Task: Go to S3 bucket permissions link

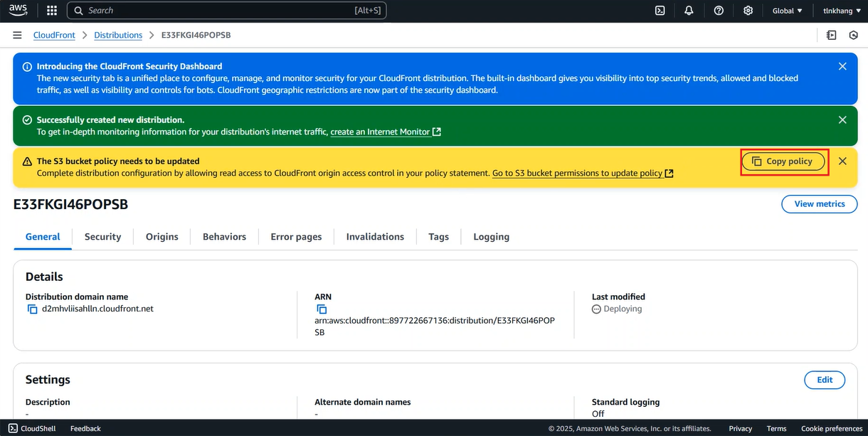Action: click(577, 173)
